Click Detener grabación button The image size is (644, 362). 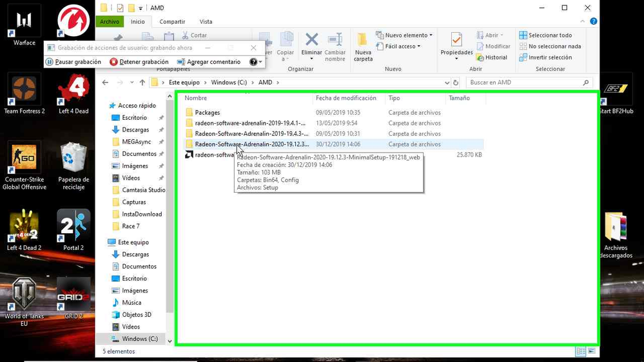click(x=139, y=62)
